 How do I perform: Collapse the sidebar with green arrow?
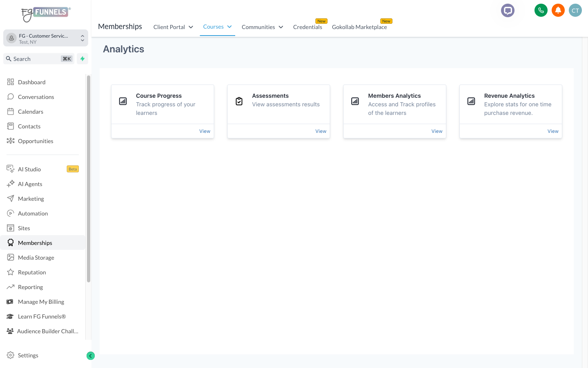click(x=91, y=356)
